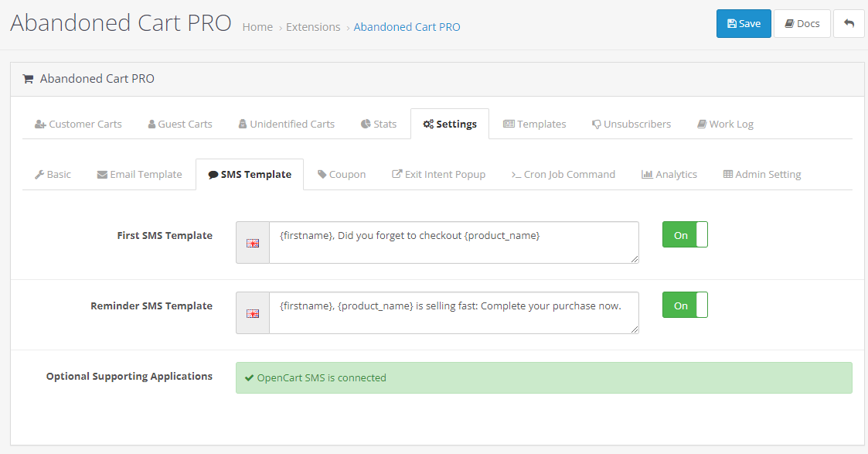Open the Customer Carts tab

(x=78, y=124)
